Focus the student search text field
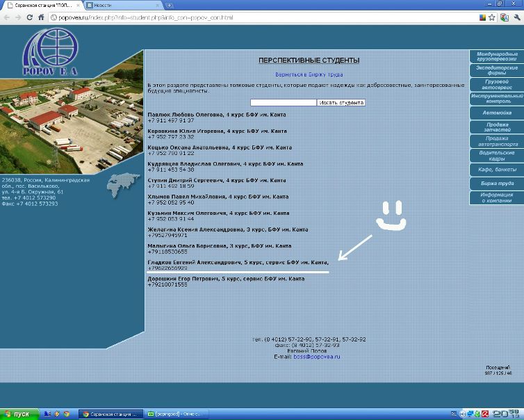Screen dimensions: 524x420 coord(283,103)
